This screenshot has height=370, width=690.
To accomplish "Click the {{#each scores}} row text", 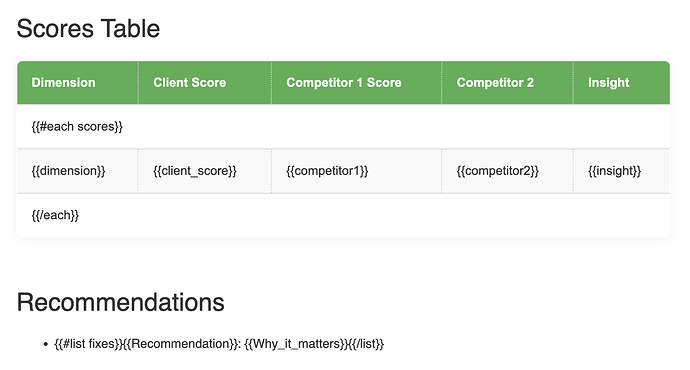I will pyautogui.click(x=77, y=127).
